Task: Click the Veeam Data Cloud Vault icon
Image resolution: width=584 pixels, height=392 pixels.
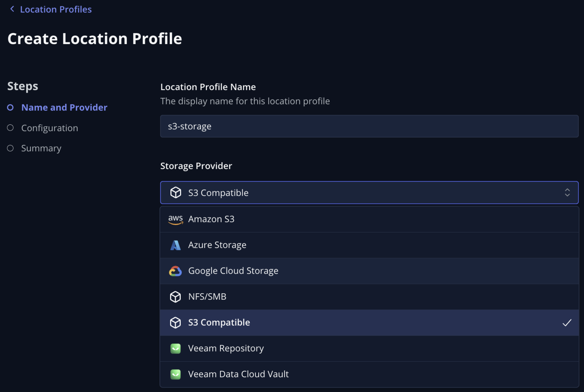Action: (175, 374)
